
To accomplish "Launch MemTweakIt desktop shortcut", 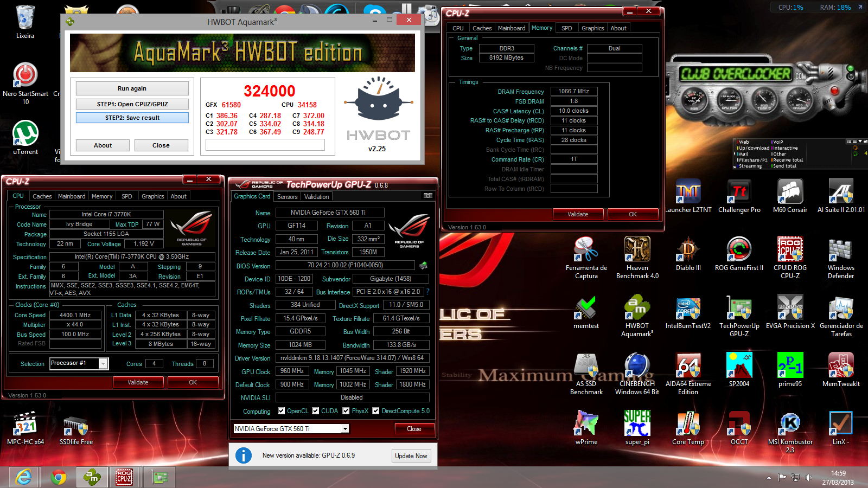I will pyautogui.click(x=841, y=370).
